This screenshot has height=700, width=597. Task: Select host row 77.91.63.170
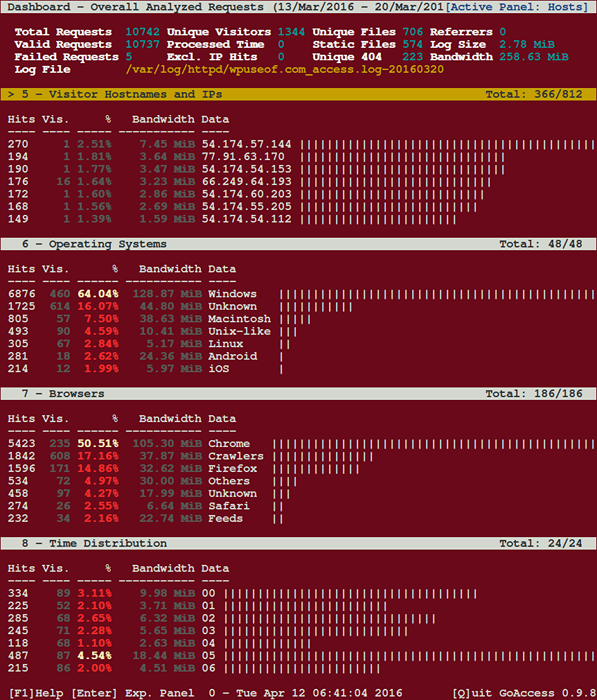coord(298,157)
